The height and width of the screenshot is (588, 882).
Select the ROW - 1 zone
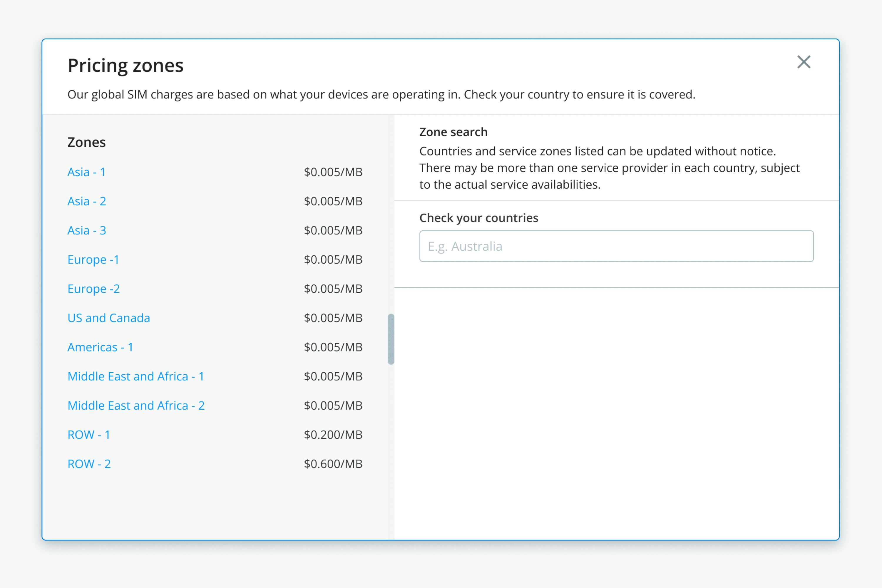[x=89, y=435]
